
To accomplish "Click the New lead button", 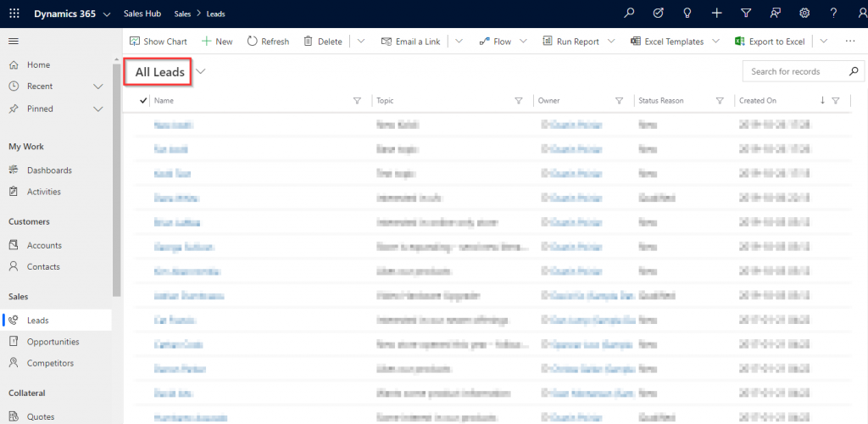I will [x=216, y=42].
